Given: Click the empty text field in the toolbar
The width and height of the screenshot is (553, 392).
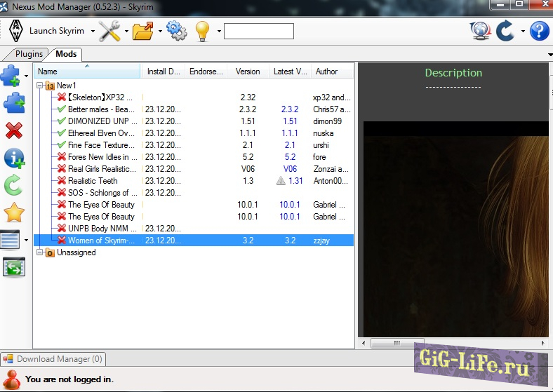Looking at the screenshot, I should pyautogui.click(x=258, y=31).
